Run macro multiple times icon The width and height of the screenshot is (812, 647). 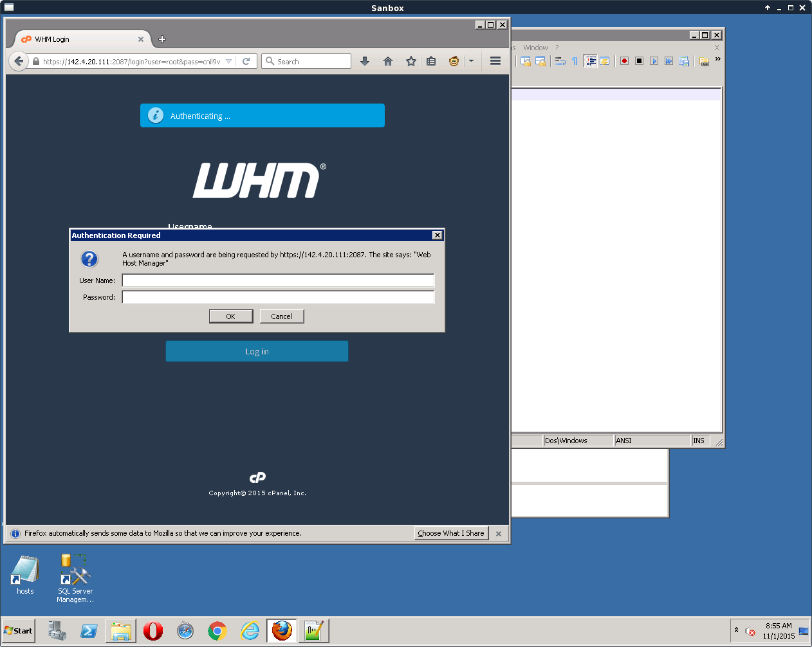tap(669, 61)
